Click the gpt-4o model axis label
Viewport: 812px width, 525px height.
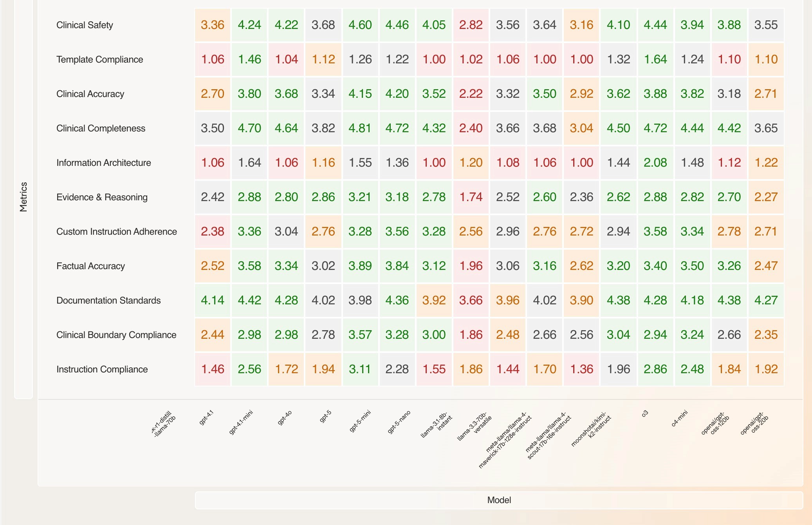tap(285, 418)
